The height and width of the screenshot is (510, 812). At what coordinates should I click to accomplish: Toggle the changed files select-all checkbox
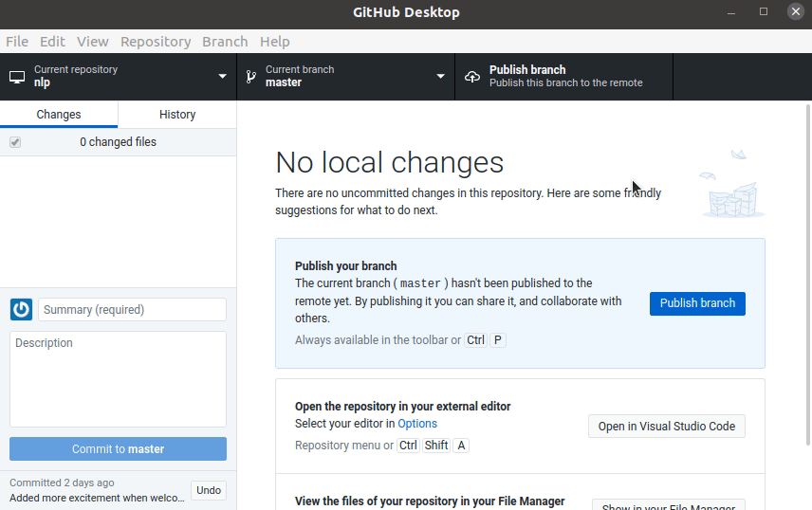tap(15, 142)
